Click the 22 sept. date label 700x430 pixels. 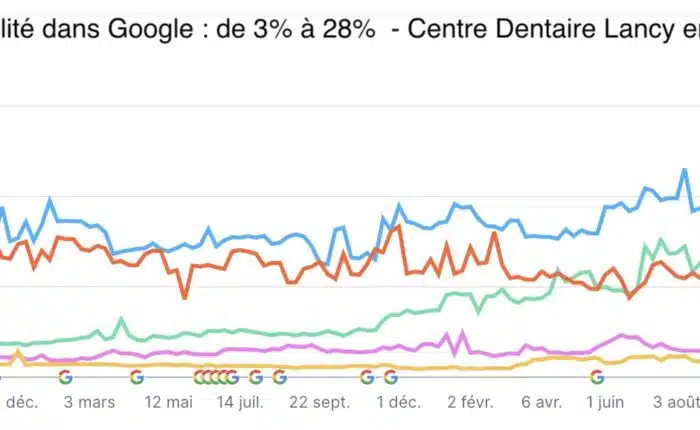319,402
